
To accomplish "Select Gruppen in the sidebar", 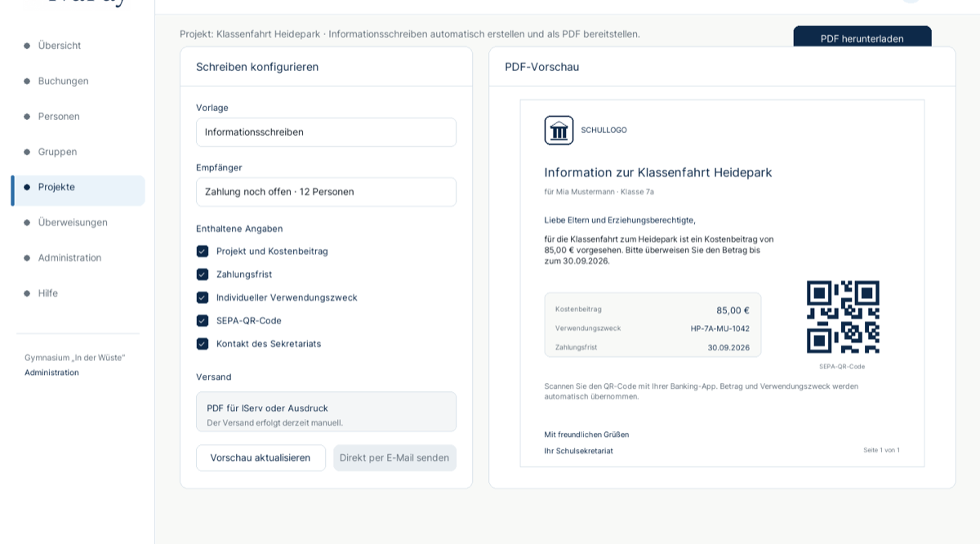I will click(x=78, y=152).
